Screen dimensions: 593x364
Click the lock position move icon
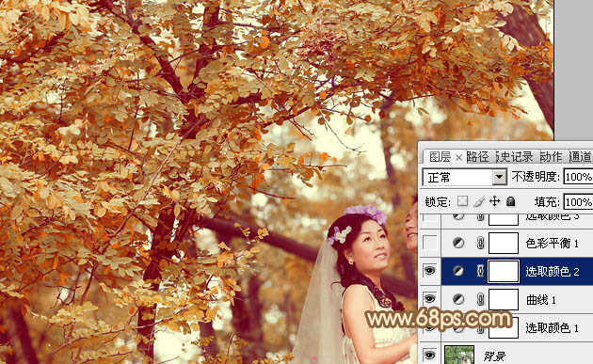click(x=495, y=201)
